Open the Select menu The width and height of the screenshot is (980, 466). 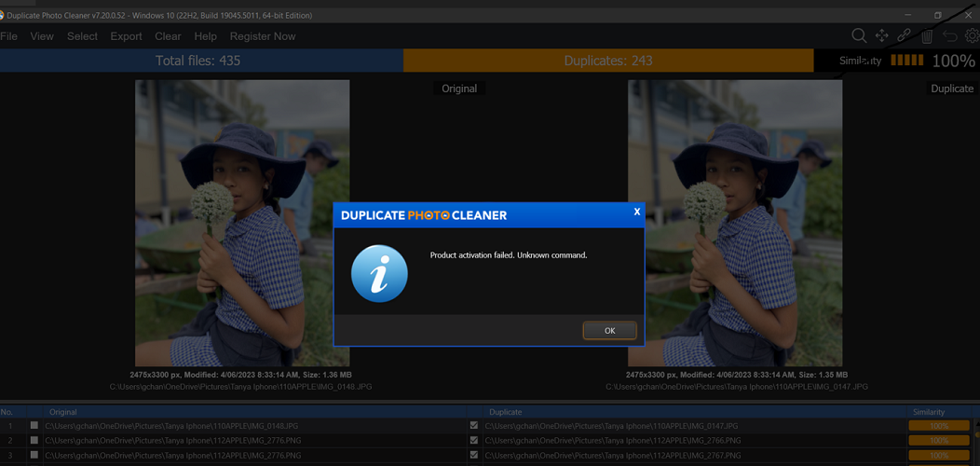pos(82,36)
